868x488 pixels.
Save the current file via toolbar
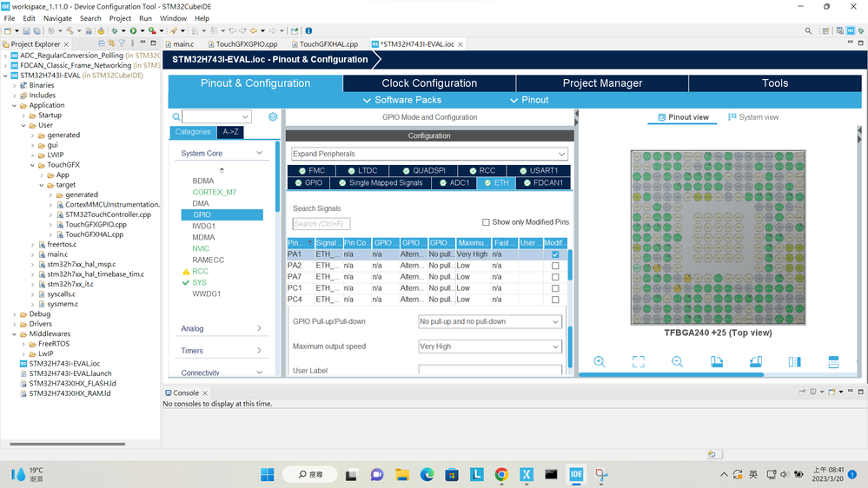click(x=26, y=31)
